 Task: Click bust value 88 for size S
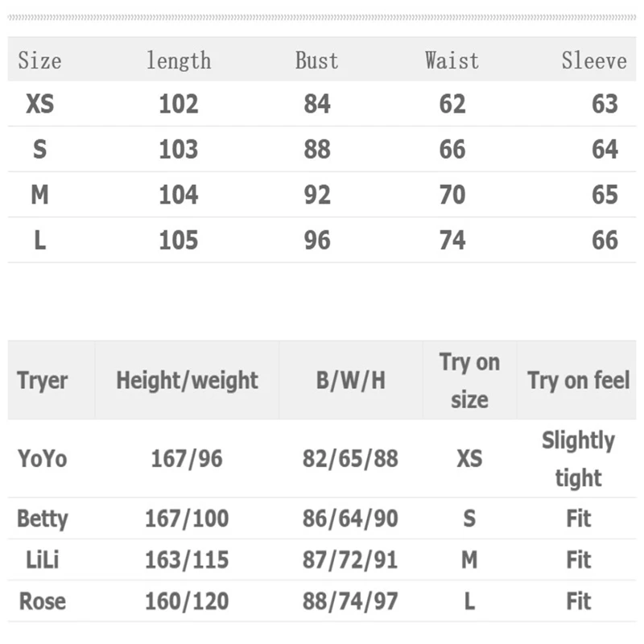[317, 149]
